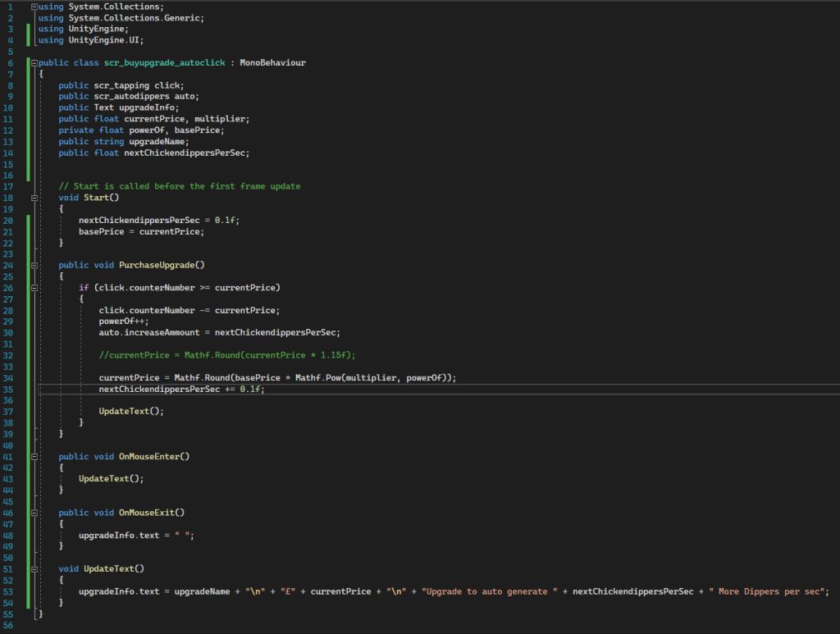This screenshot has width=840, height=634.
Task: Collapse the UpdateText method definition
Action: tap(34, 568)
